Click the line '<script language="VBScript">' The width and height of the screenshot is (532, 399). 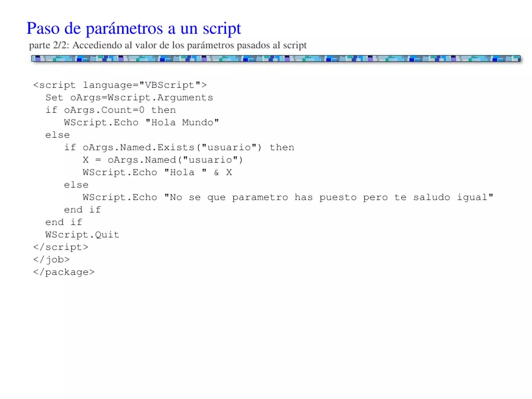(120, 85)
